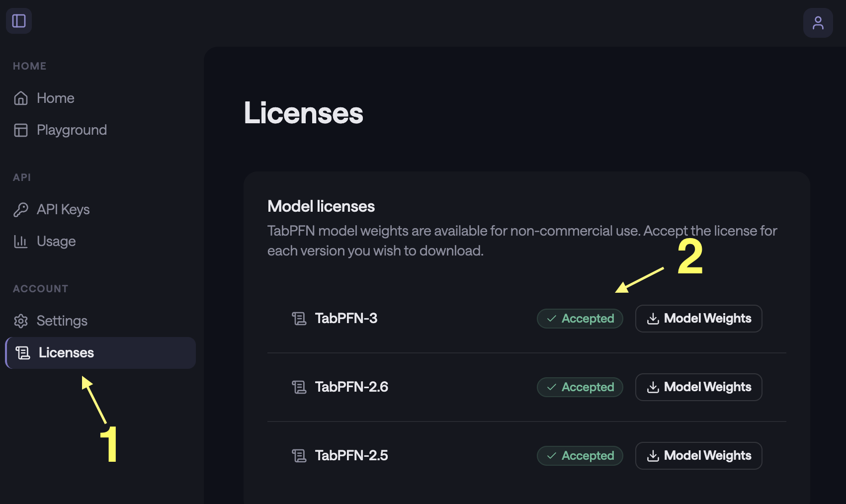
Task: Click the Licenses scroll icon in sidebar
Action: tap(23, 353)
